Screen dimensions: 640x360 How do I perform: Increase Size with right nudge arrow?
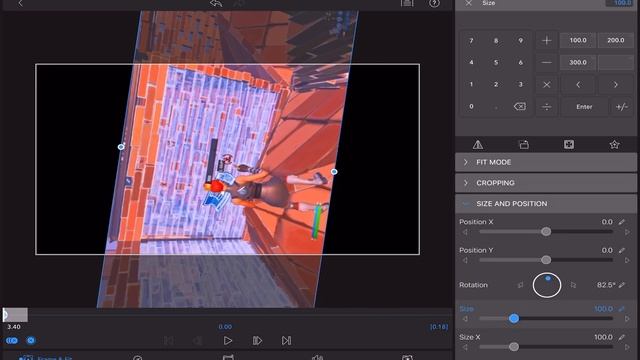[x=627, y=318]
